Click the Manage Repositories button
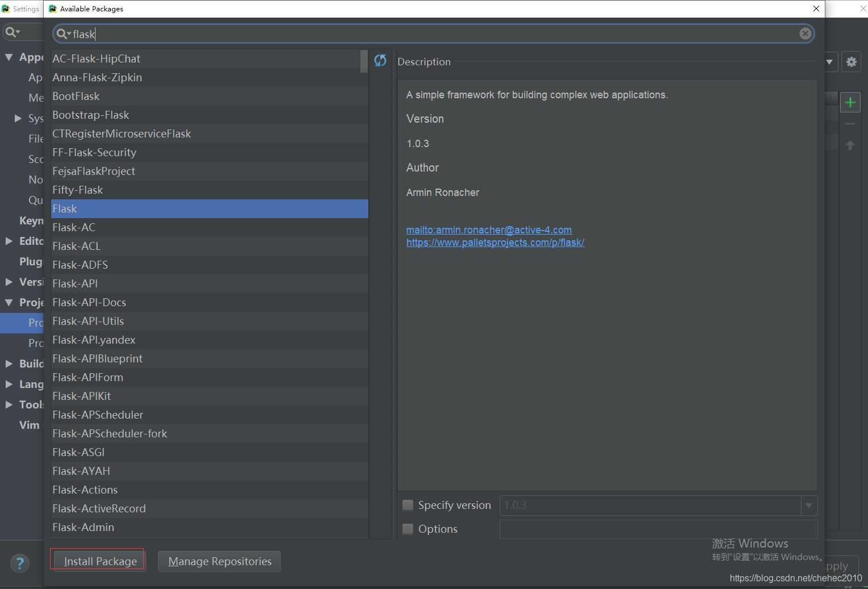The image size is (868, 589). (x=219, y=561)
